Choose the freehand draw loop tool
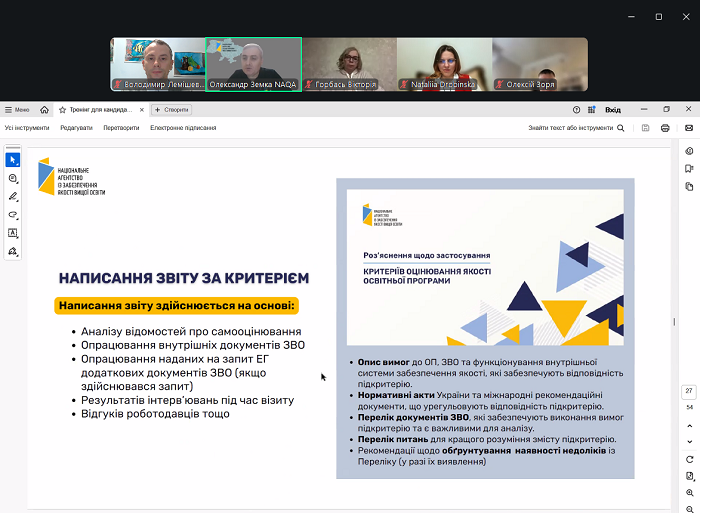 [13, 214]
